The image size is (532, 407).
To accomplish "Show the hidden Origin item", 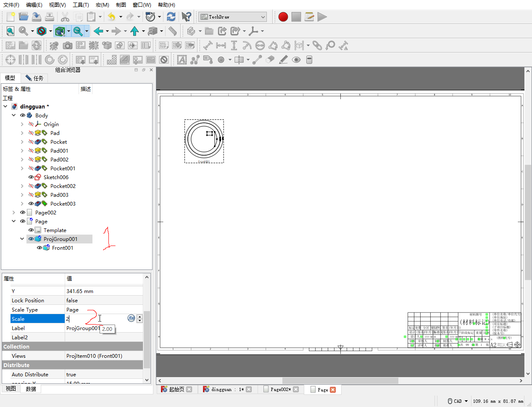I will pos(31,124).
